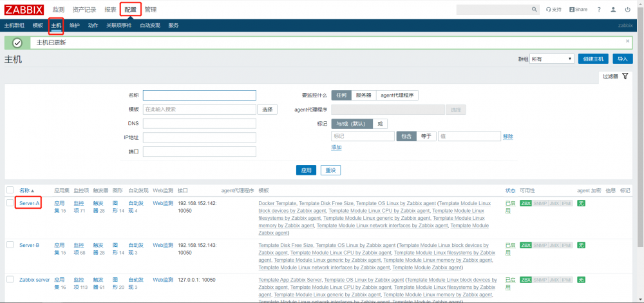
Task: Toggle the filter funnel tab
Action: tap(615, 76)
